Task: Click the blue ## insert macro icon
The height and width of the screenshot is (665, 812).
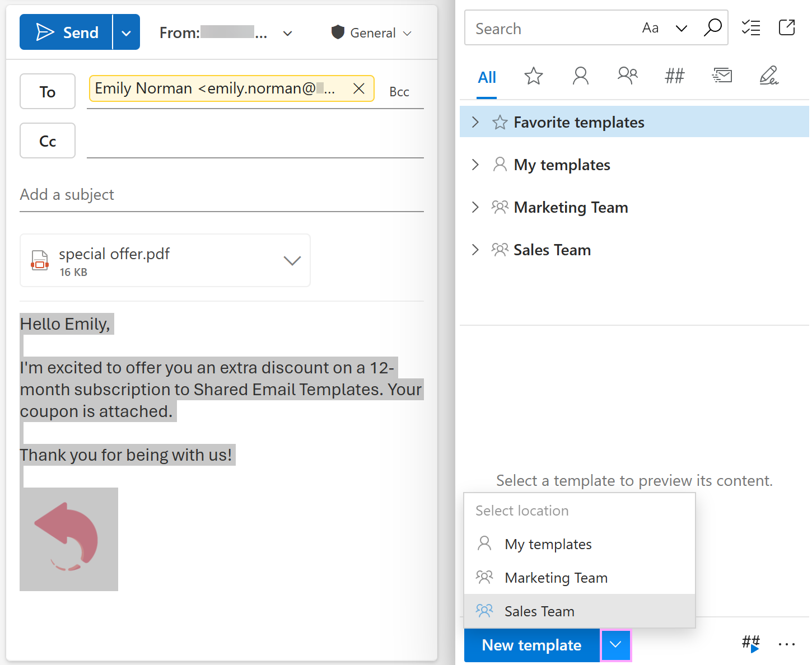Action: (751, 644)
